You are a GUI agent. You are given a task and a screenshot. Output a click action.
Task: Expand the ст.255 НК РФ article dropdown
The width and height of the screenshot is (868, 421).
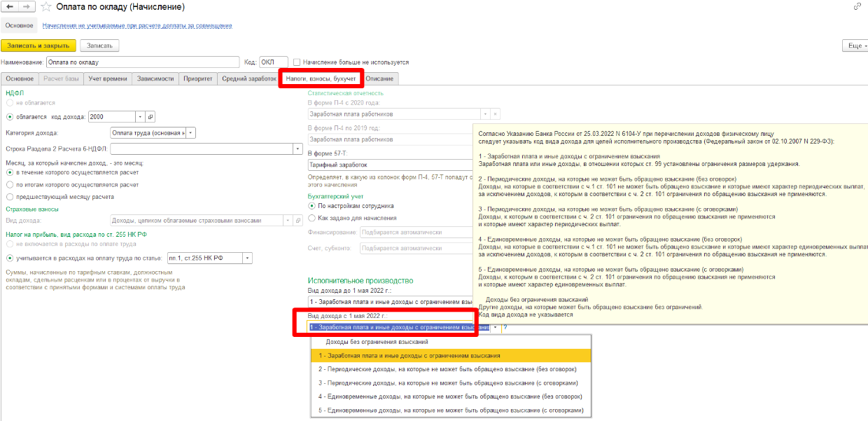pyautogui.click(x=246, y=258)
